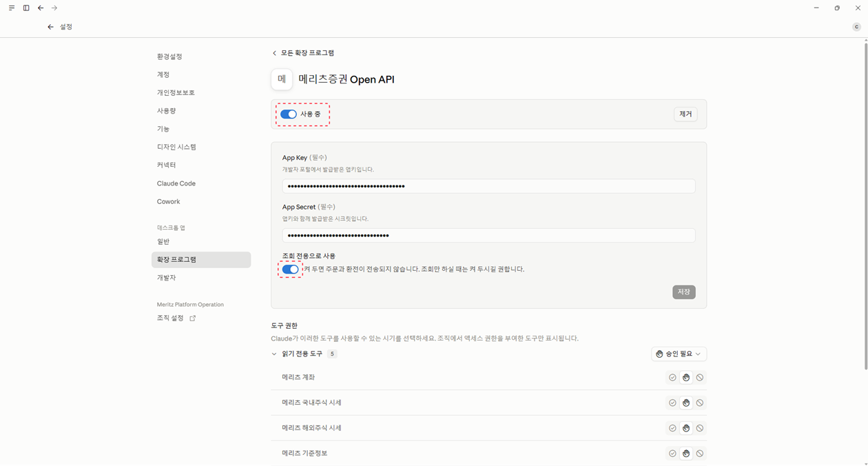
Task: Click the 도구 권한 heading
Action: pos(285,325)
